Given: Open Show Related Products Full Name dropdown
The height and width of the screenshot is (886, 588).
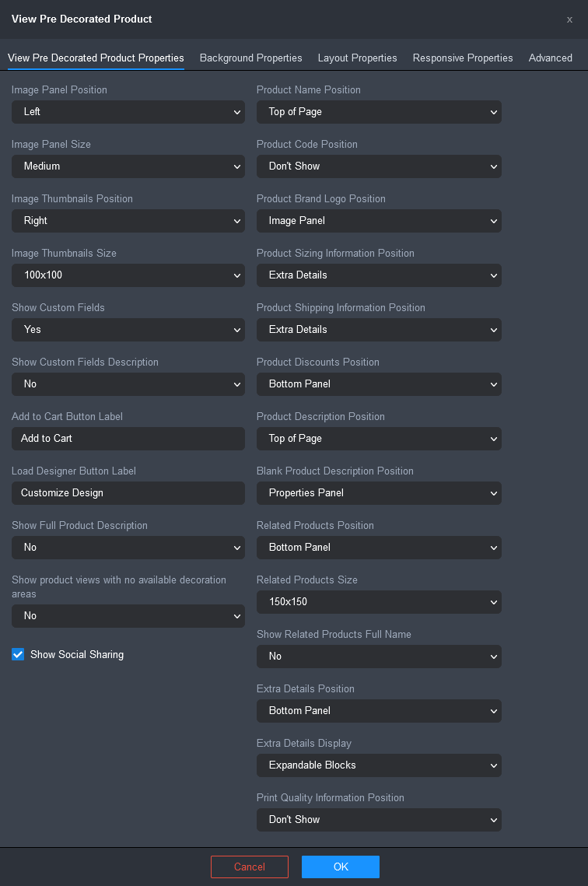Looking at the screenshot, I should pos(379,657).
